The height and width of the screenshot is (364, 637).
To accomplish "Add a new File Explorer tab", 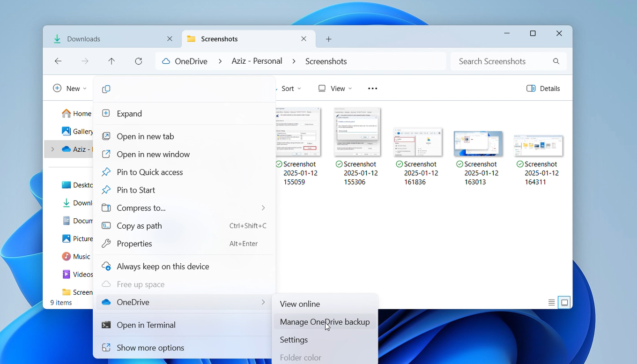I will pos(329,39).
